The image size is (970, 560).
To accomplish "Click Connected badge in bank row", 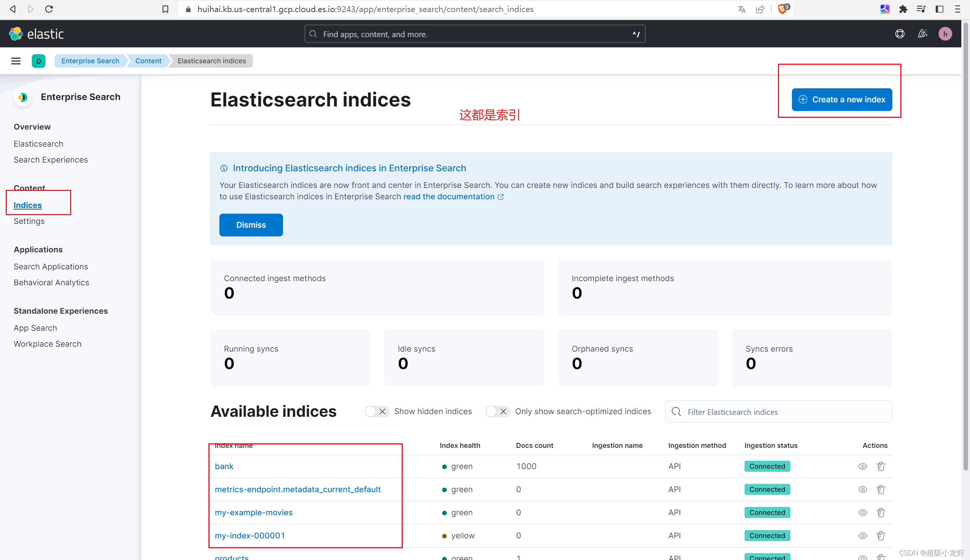I will point(767,466).
